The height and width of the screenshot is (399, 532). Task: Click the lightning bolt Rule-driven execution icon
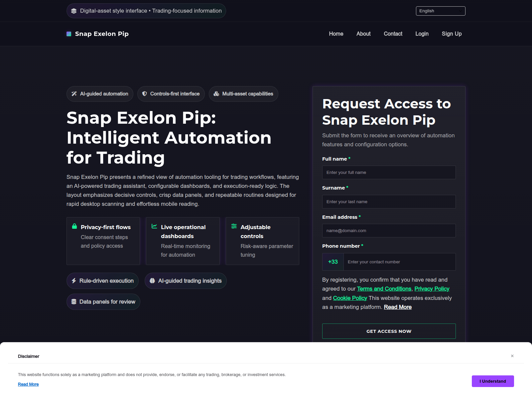pyautogui.click(x=74, y=281)
